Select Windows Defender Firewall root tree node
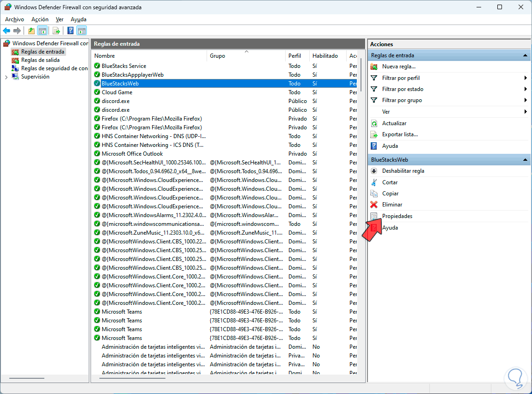This screenshot has width=532, height=394. click(50, 43)
